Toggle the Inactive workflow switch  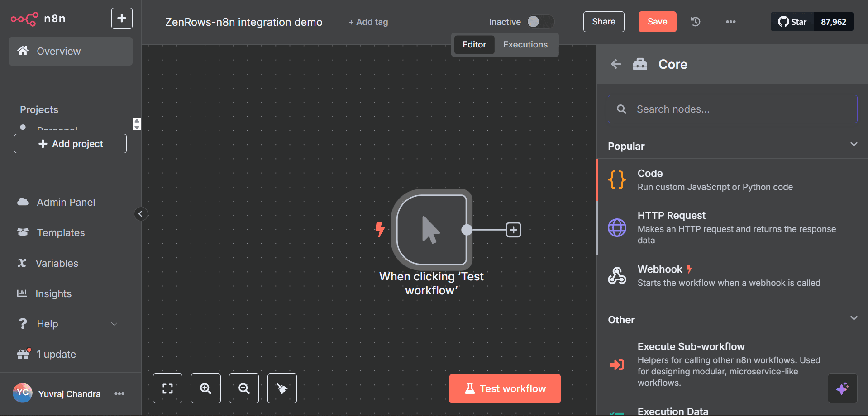pos(540,22)
